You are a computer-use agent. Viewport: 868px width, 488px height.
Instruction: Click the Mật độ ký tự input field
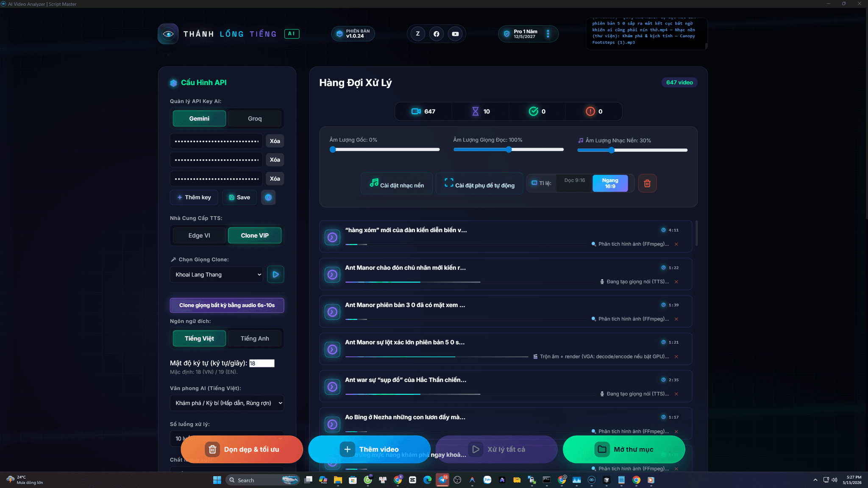click(262, 363)
